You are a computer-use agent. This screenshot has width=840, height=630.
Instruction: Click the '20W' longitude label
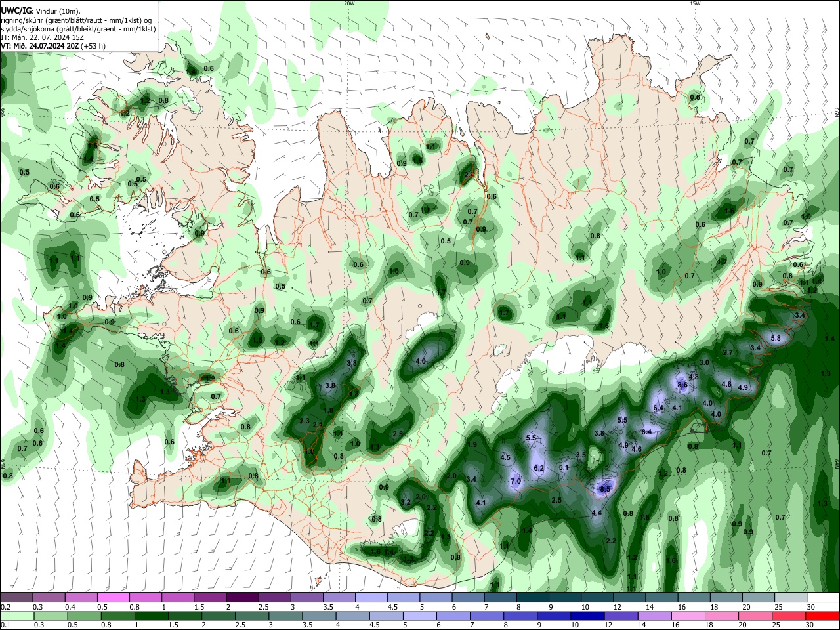coord(349,3)
